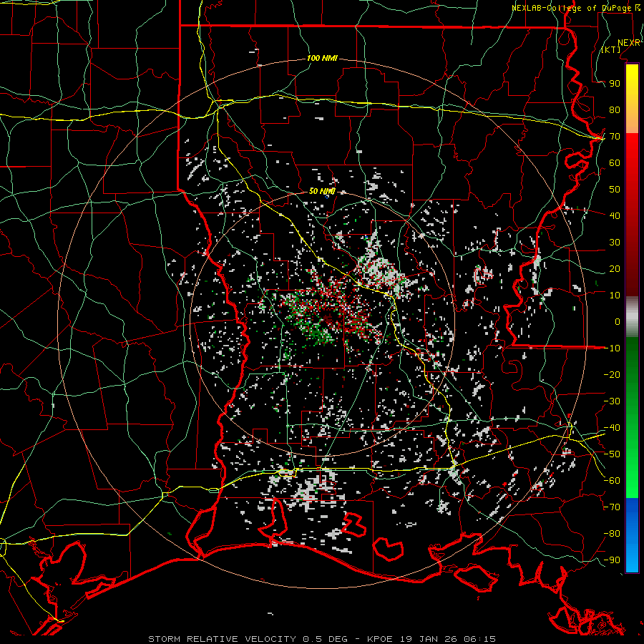The width and height of the screenshot is (644, 644).
Task: Click the -40 value on the velocity scale
Action: [612, 428]
